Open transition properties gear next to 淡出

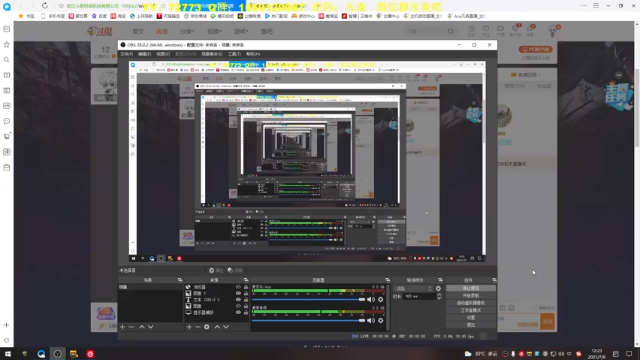[x=438, y=288]
